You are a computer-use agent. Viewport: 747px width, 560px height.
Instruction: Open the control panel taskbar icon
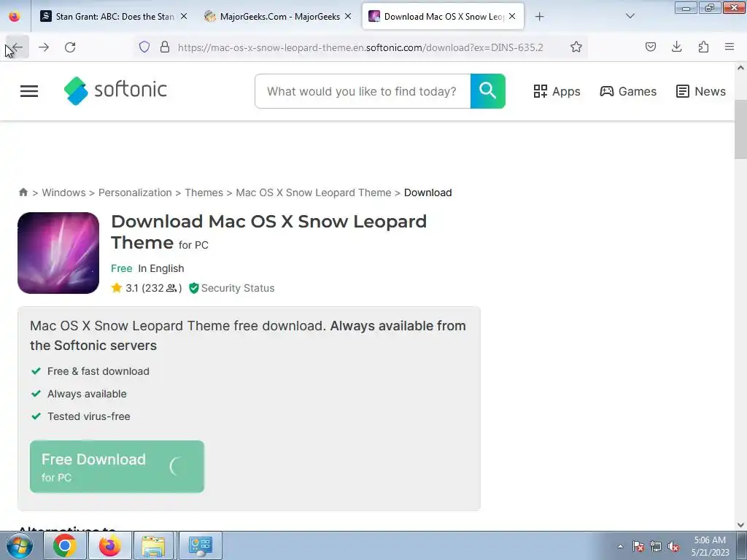200,545
